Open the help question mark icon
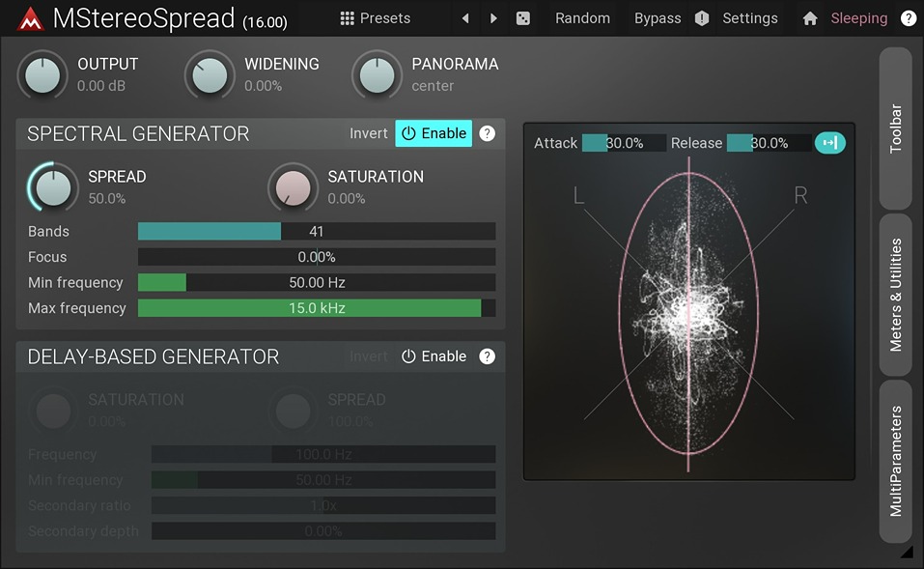Image resolution: width=924 pixels, height=569 pixels. [908, 17]
